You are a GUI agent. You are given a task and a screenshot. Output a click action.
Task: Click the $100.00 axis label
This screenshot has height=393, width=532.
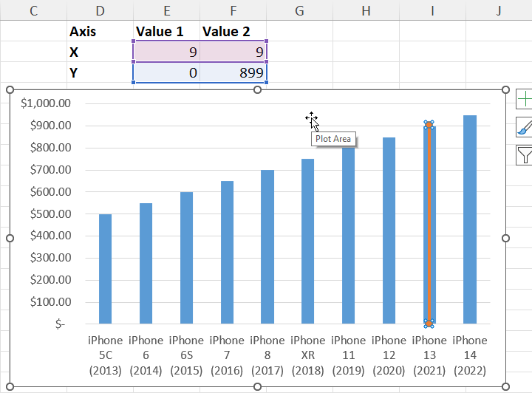click(50, 301)
